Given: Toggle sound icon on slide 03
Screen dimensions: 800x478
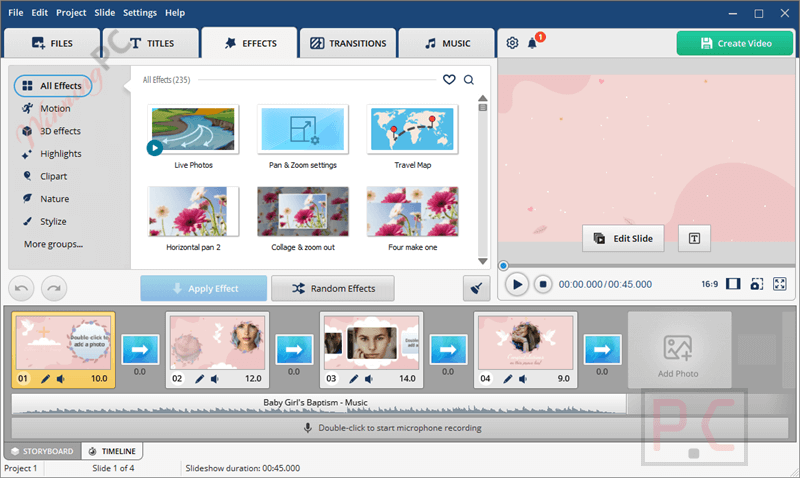Looking at the screenshot, I should point(369,379).
